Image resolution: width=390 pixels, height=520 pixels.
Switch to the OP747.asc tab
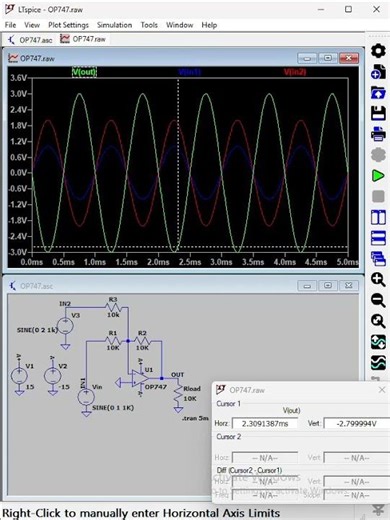30,40
